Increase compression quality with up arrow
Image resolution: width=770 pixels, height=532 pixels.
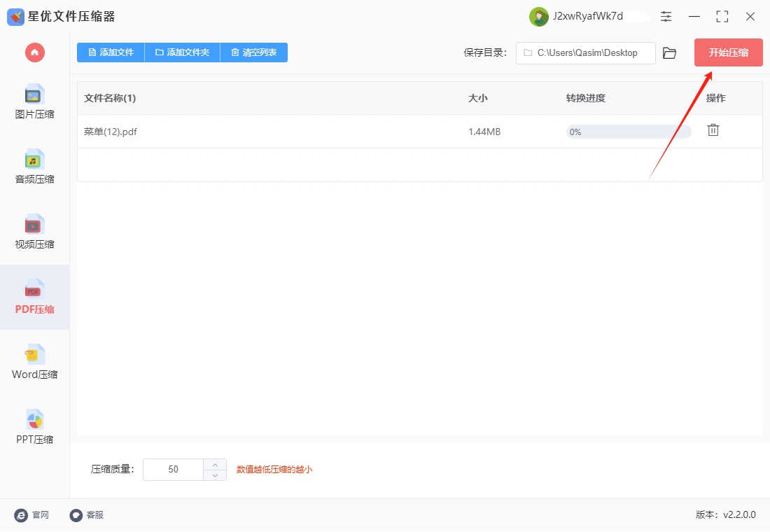coord(215,465)
